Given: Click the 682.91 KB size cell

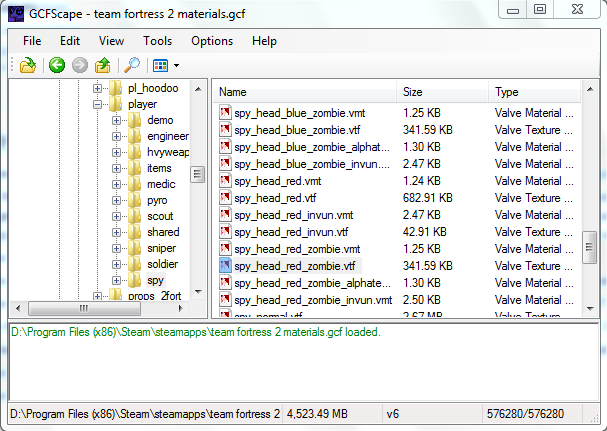Looking at the screenshot, I should [x=427, y=198].
